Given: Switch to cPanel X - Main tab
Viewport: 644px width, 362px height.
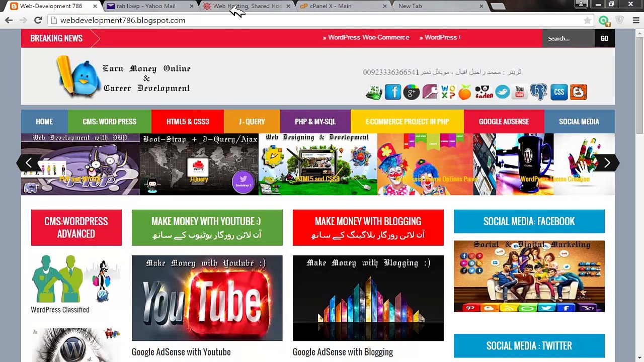Looking at the screenshot, I should pos(343,6).
